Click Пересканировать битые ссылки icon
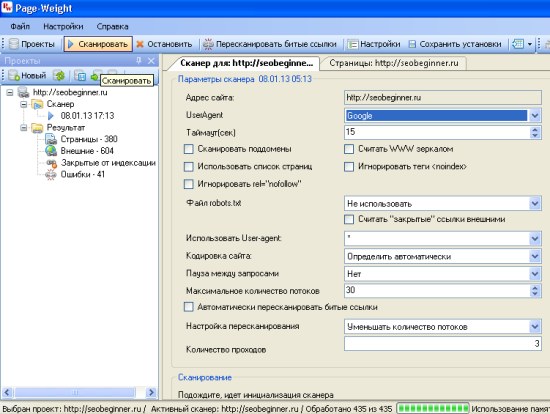550x414 pixels. point(208,44)
